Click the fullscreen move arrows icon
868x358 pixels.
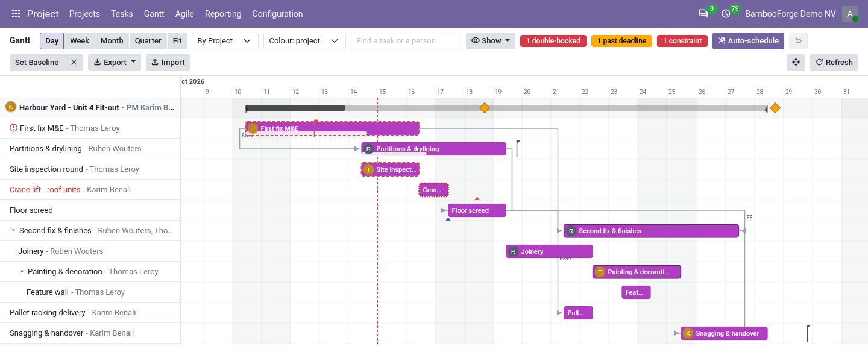(796, 62)
